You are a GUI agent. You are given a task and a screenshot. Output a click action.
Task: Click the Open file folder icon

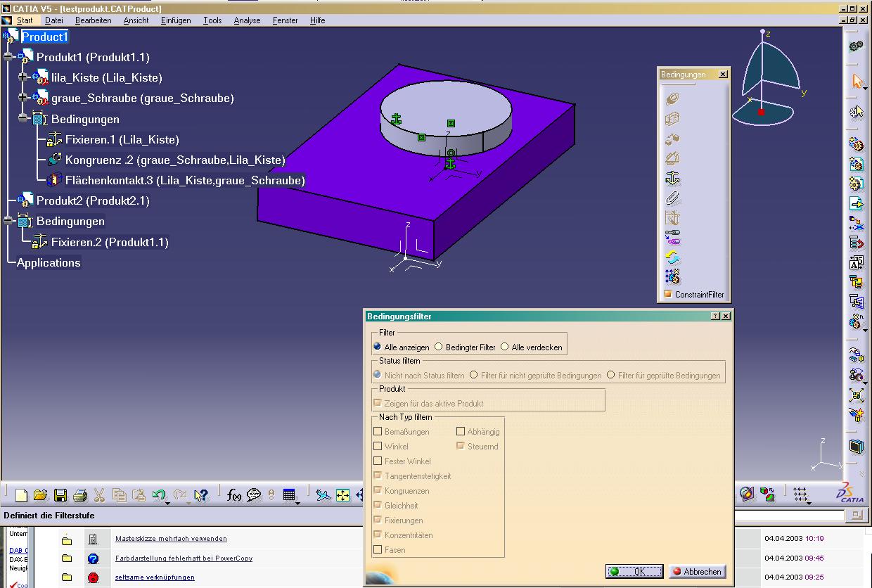[40, 495]
